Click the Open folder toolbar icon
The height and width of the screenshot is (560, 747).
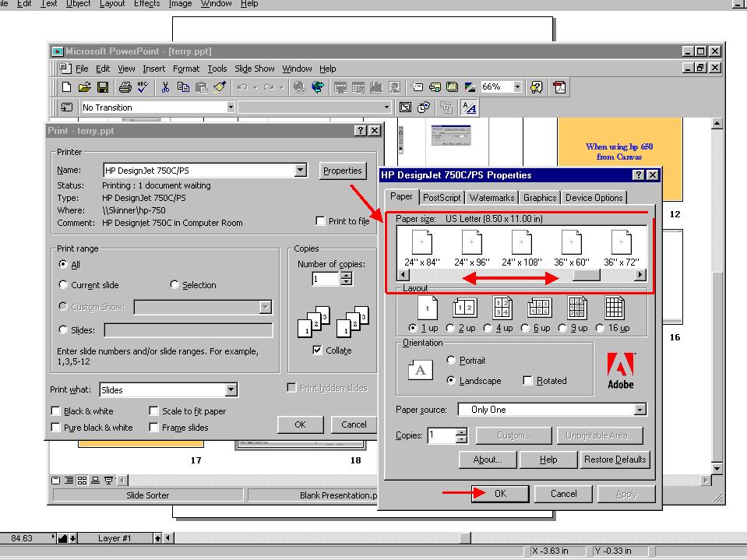[84, 87]
